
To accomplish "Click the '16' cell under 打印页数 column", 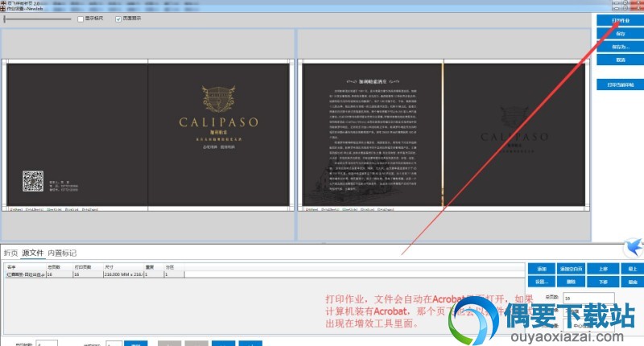I will click(x=88, y=274).
